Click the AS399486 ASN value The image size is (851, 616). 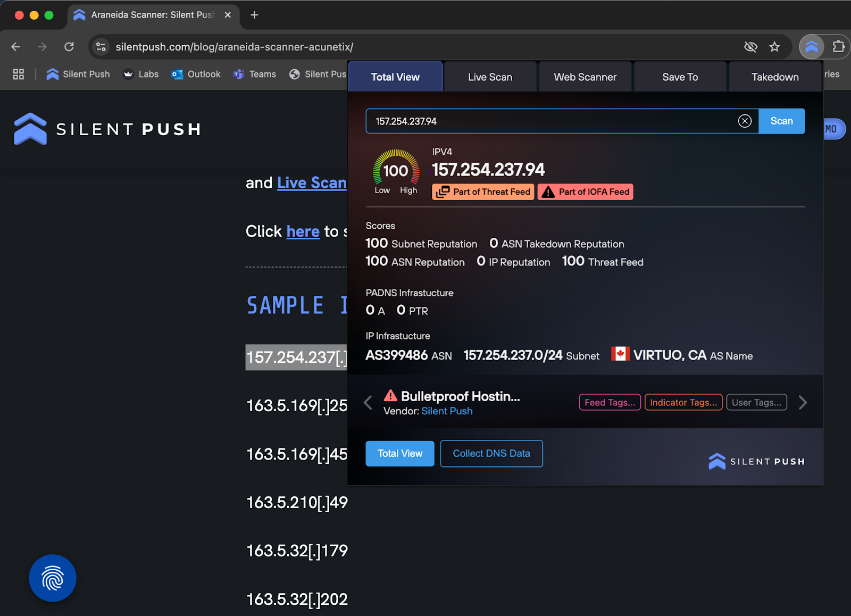397,355
